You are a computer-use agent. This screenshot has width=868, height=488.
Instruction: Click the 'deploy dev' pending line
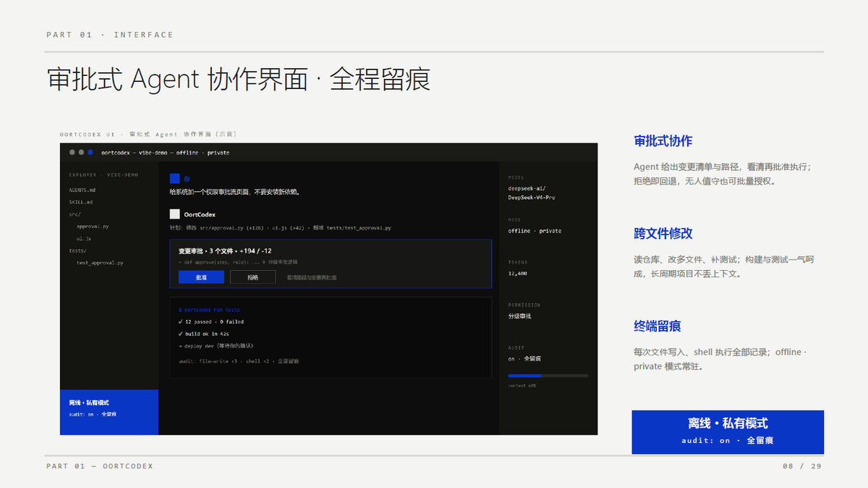(216, 346)
